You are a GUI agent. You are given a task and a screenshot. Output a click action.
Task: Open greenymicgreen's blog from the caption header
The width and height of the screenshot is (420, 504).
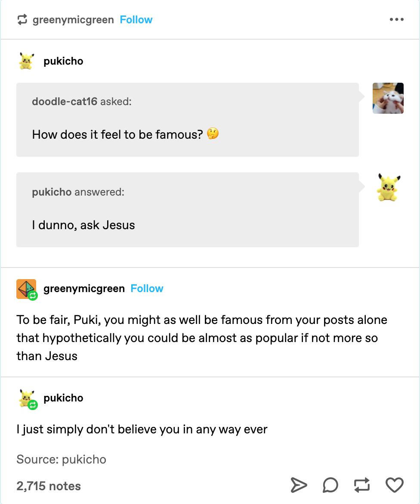point(84,289)
